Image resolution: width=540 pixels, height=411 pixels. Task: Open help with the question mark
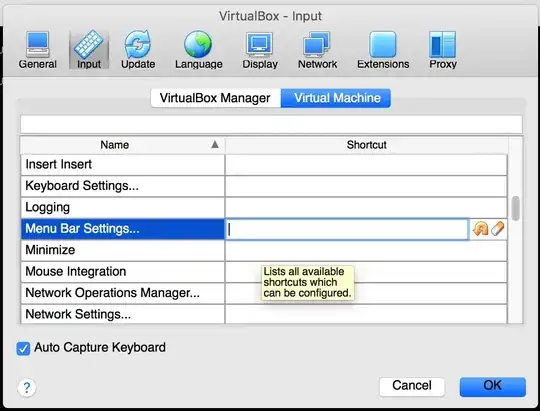(x=27, y=388)
